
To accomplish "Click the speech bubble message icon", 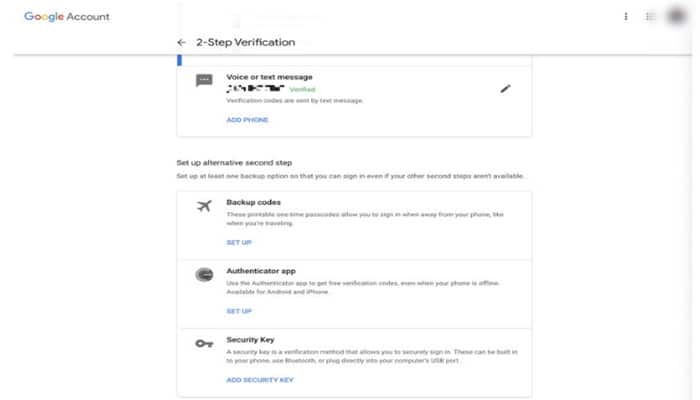I will point(204,80).
